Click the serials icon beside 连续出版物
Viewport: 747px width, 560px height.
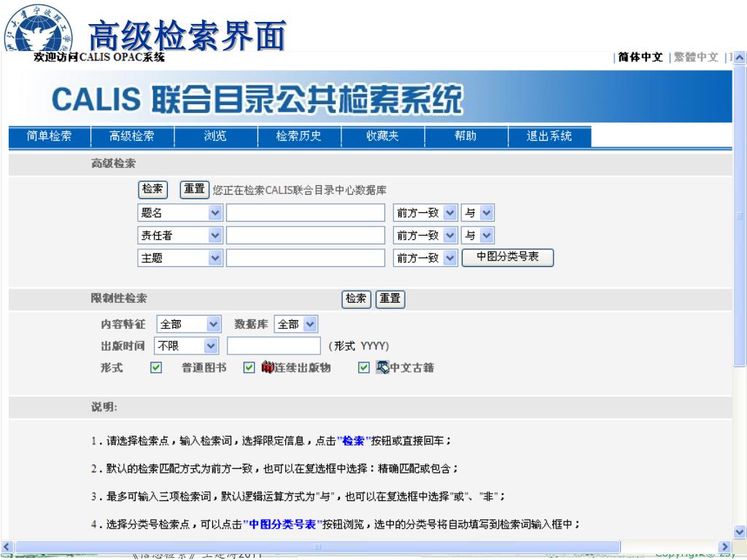pyautogui.click(x=267, y=367)
